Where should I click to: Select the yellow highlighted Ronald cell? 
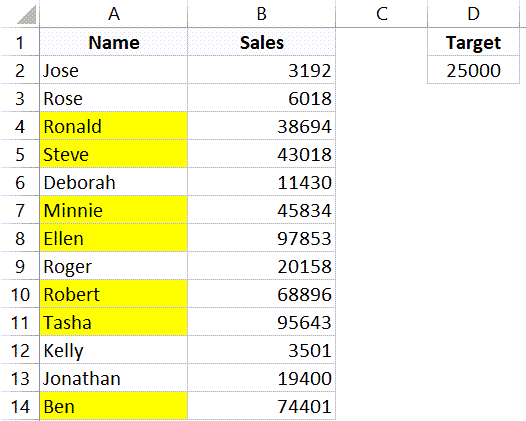114,126
